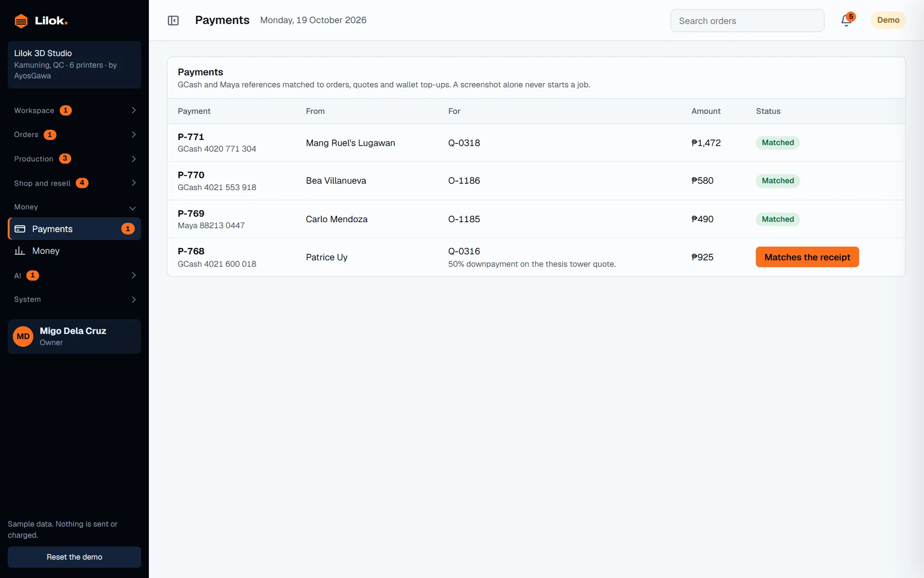This screenshot has height=578, width=924.
Task: Click the Lilok logo icon
Action: click(21, 21)
